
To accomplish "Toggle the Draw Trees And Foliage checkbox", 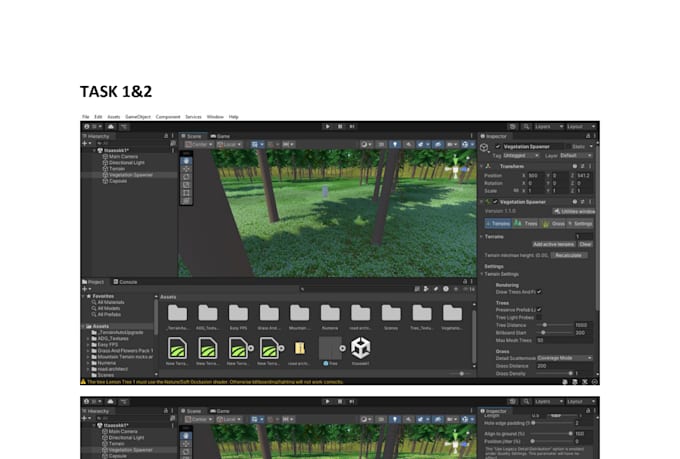I will 539,292.
